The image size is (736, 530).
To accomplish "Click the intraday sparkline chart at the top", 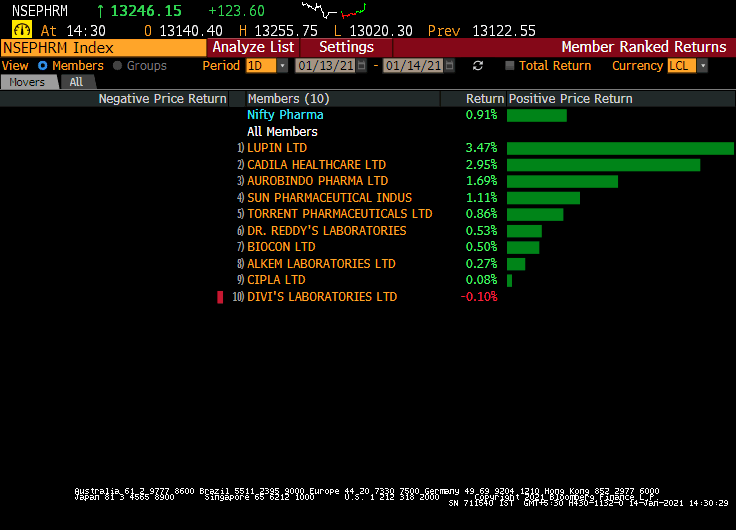I will [x=333, y=11].
